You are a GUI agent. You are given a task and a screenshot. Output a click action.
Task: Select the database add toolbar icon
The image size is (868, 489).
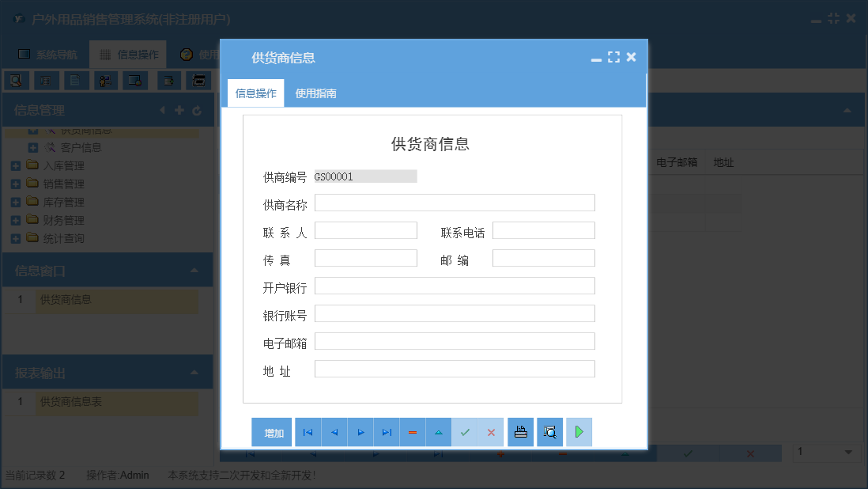168,80
